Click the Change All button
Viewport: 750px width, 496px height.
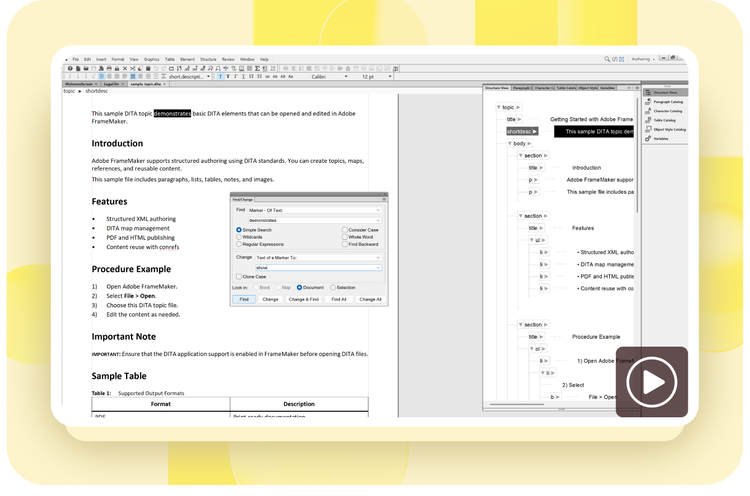(x=370, y=299)
